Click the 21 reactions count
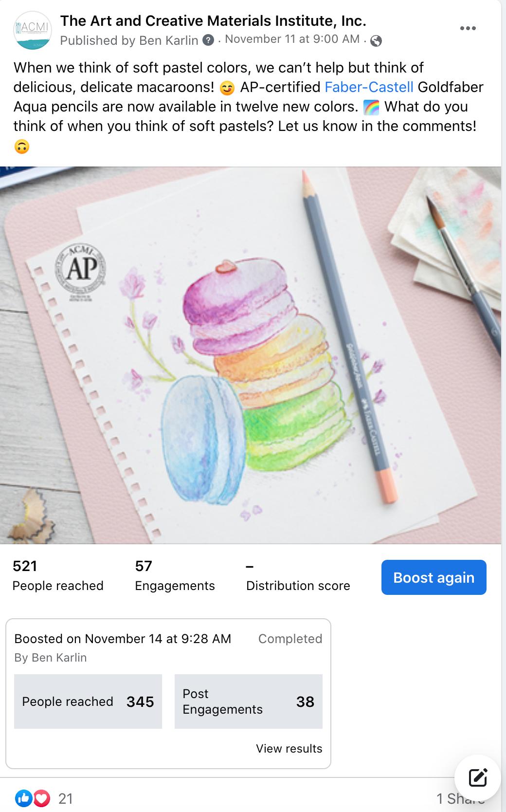506x812 pixels. tap(66, 799)
